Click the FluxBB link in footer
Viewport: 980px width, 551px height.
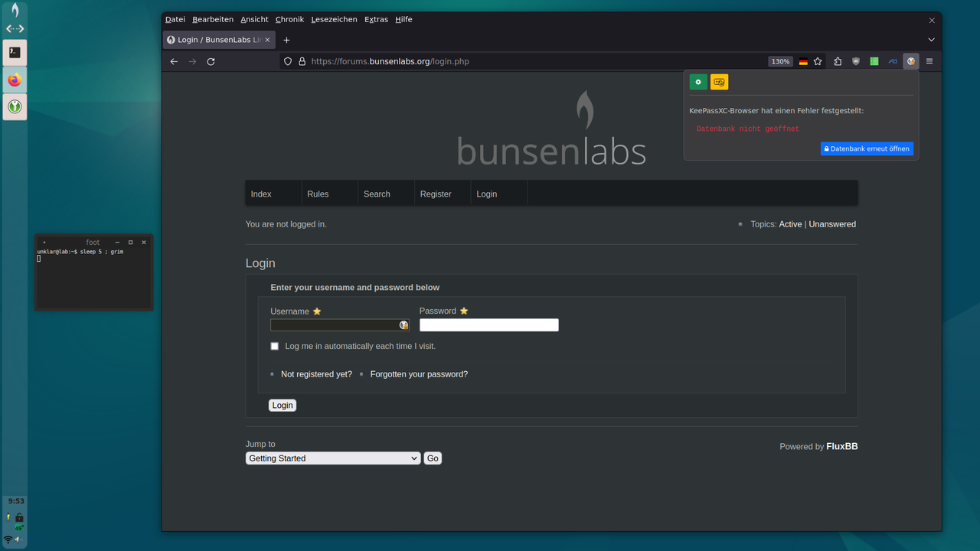842,446
